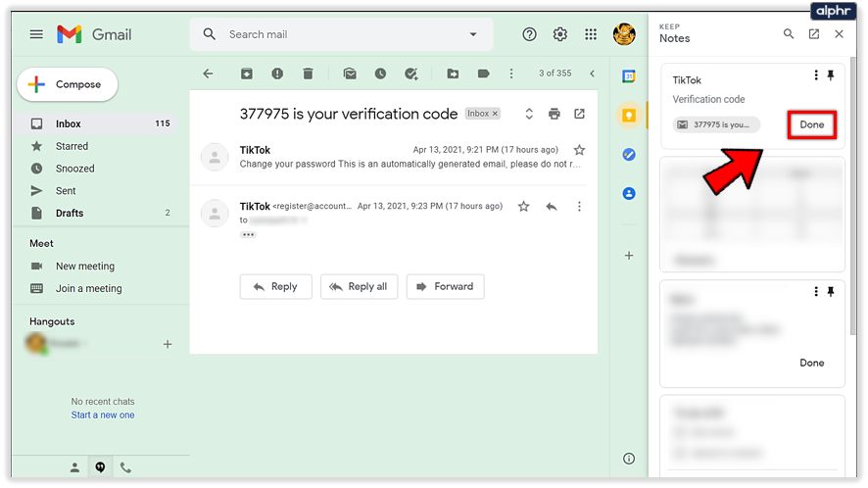The height and width of the screenshot is (488, 868).
Task: Show the newer conversation chevron
Action: tap(593, 73)
